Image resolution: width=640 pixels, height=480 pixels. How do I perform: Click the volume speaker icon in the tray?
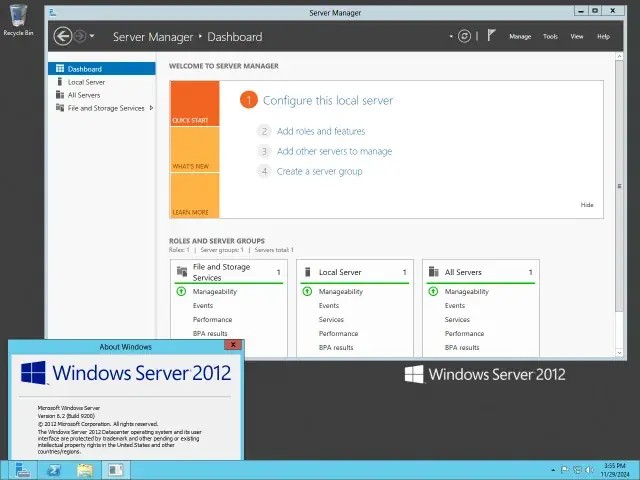coord(590,470)
